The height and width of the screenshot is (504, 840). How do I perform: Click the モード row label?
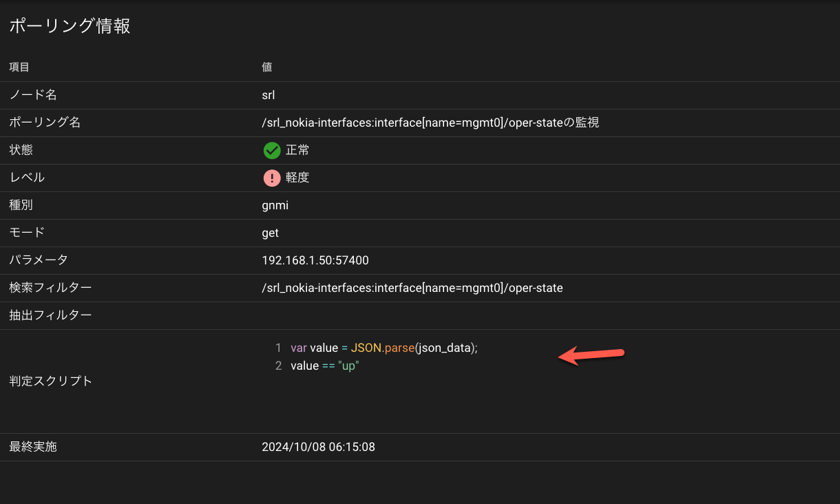[x=27, y=233]
